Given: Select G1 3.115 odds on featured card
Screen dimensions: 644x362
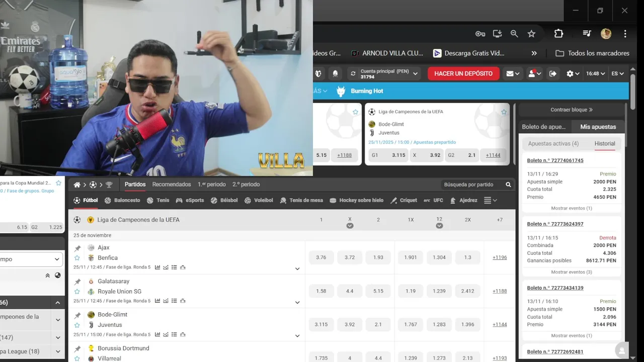Looking at the screenshot, I should 388,155.
